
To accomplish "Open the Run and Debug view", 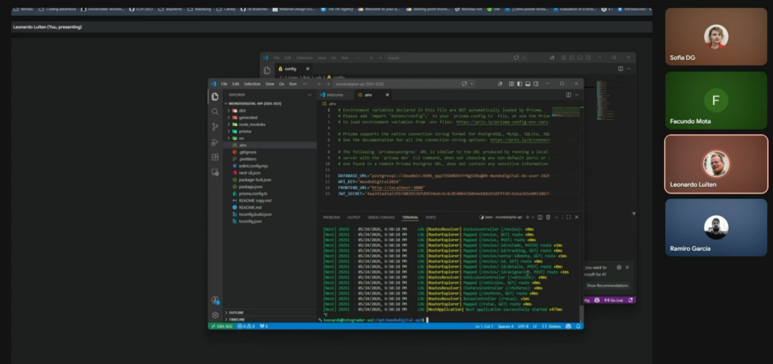I will point(215,142).
